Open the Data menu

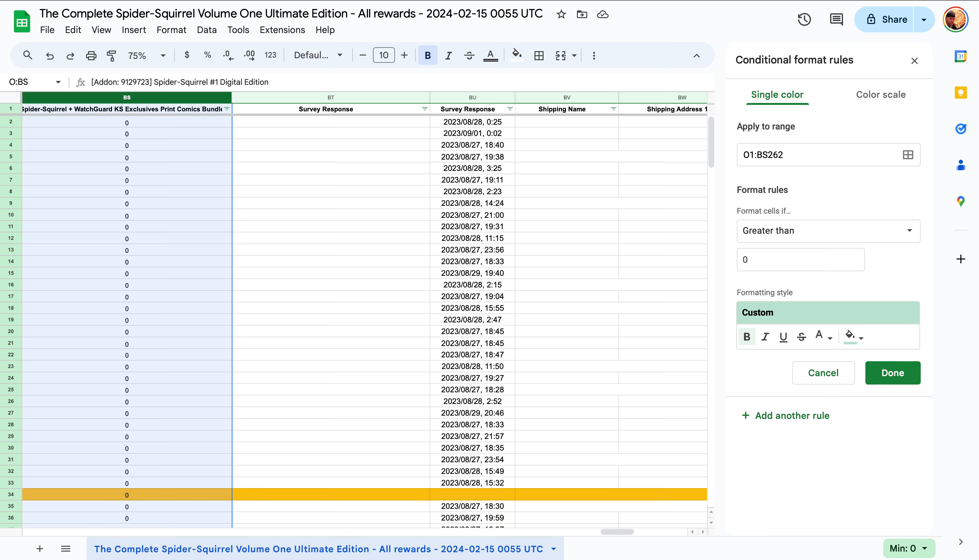[x=207, y=30]
